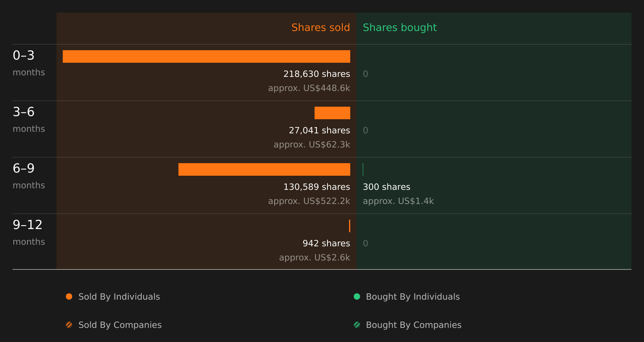Click the 9–12 months thin sold bar

tap(349, 226)
